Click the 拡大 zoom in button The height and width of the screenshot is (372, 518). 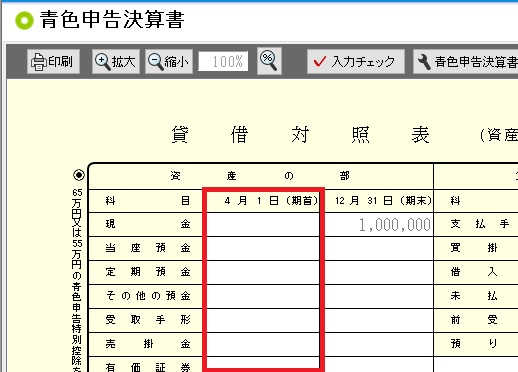(116, 61)
